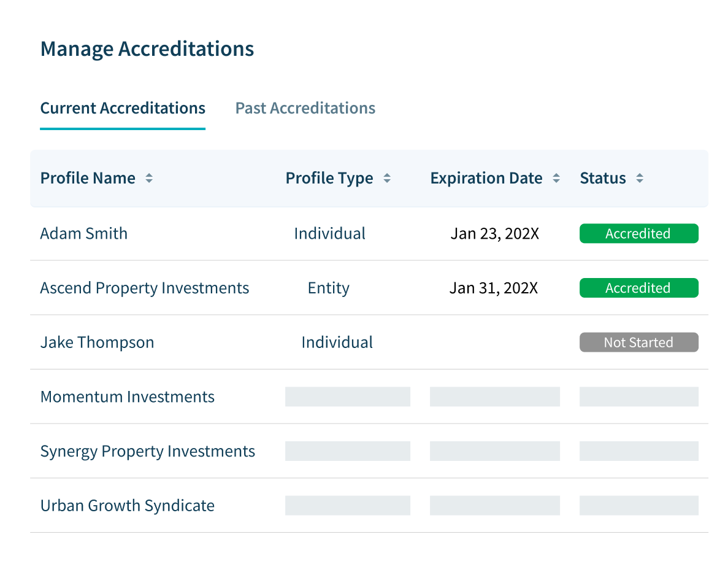Click Jake Thompson's Not Started badge
Screen dimensions: 728x572
point(639,342)
